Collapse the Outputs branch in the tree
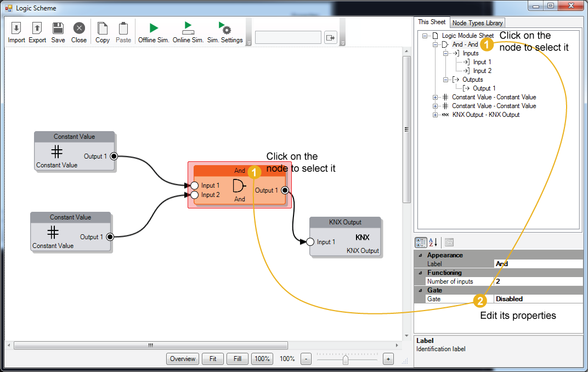 click(x=445, y=80)
